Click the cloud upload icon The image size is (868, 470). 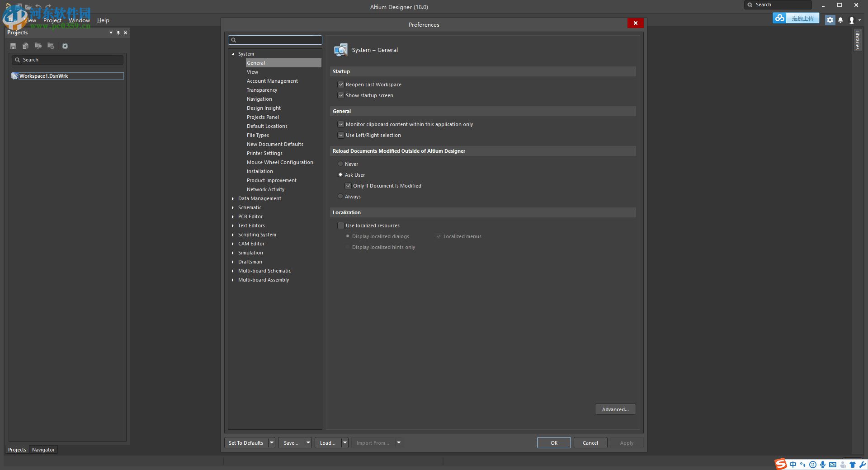[x=779, y=18]
